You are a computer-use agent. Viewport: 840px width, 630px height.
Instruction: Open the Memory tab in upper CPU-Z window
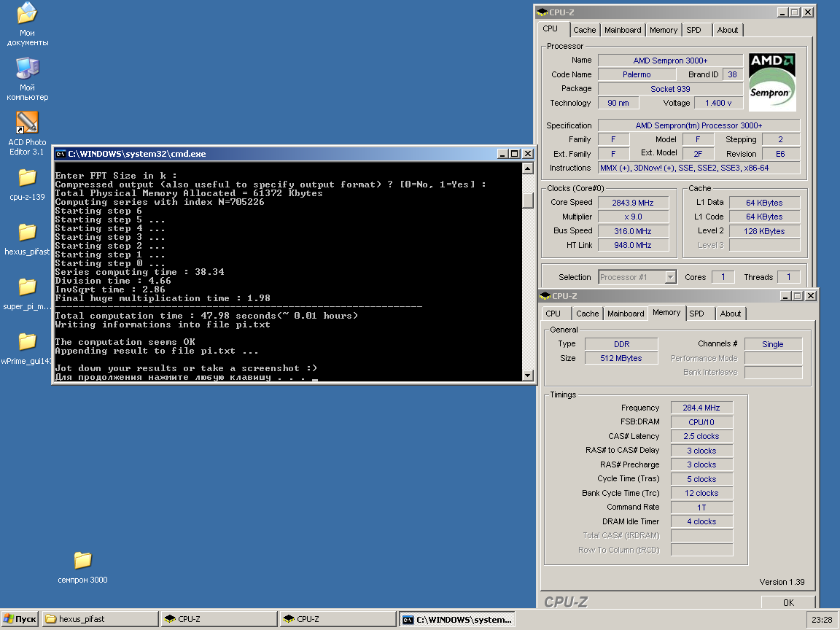[664, 30]
